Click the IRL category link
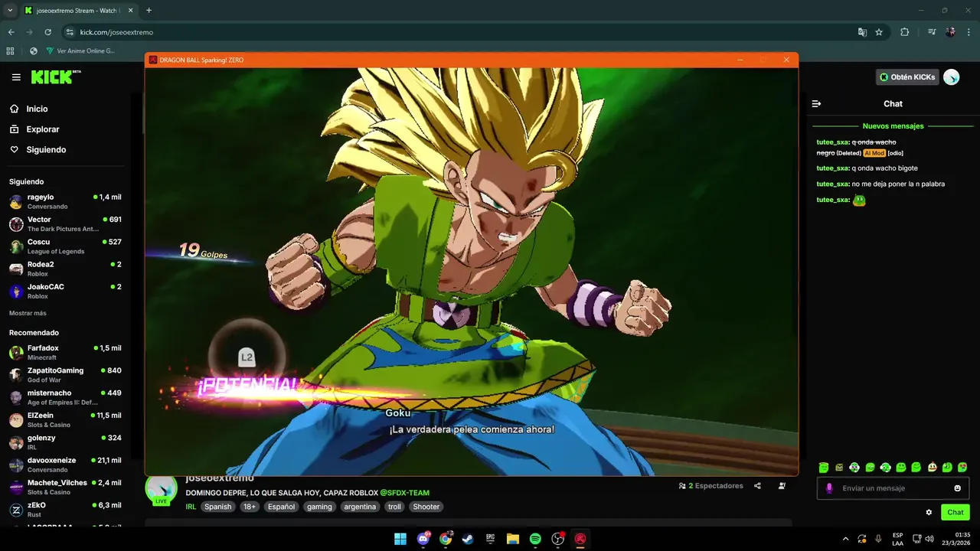The height and width of the screenshot is (551, 980). click(x=191, y=507)
